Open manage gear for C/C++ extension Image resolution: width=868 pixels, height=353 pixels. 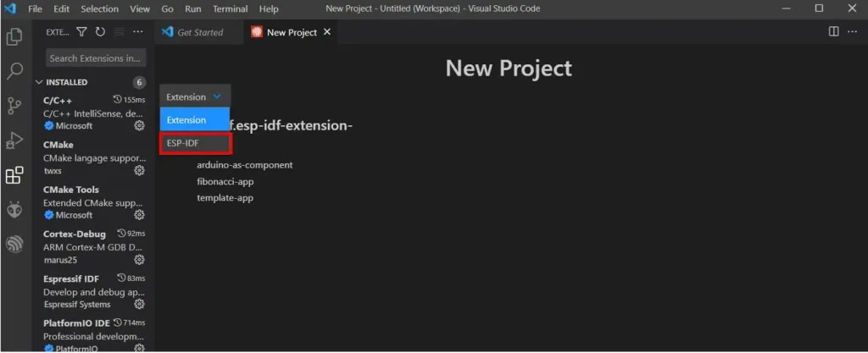140,125
